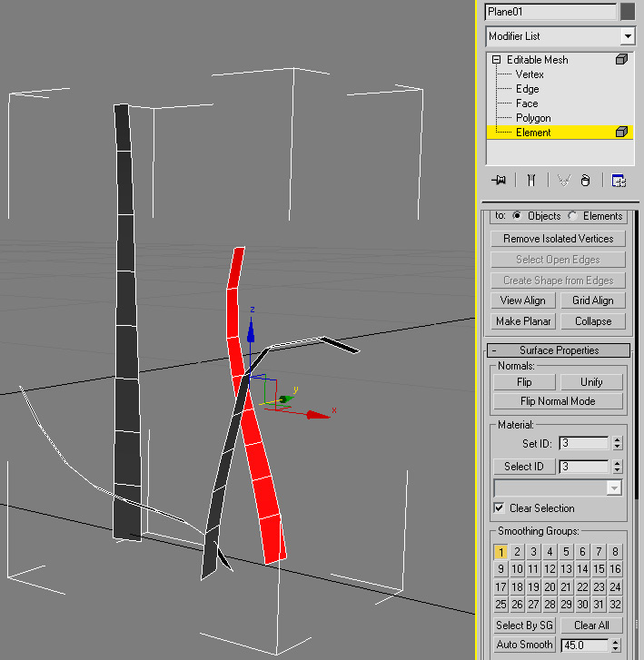This screenshot has width=644, height=660.
Task: Click the Editable Mesh box icon
Action: [x=621, y=59]
